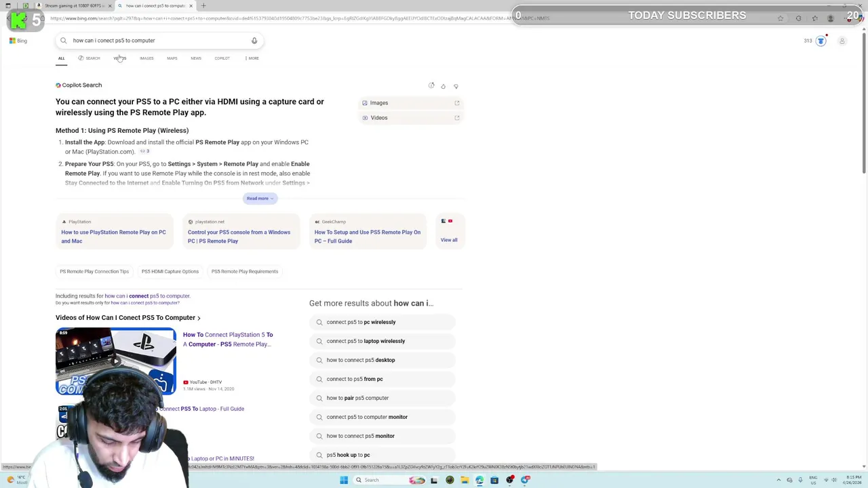Switch to the ALL results tab

[61, 58]
